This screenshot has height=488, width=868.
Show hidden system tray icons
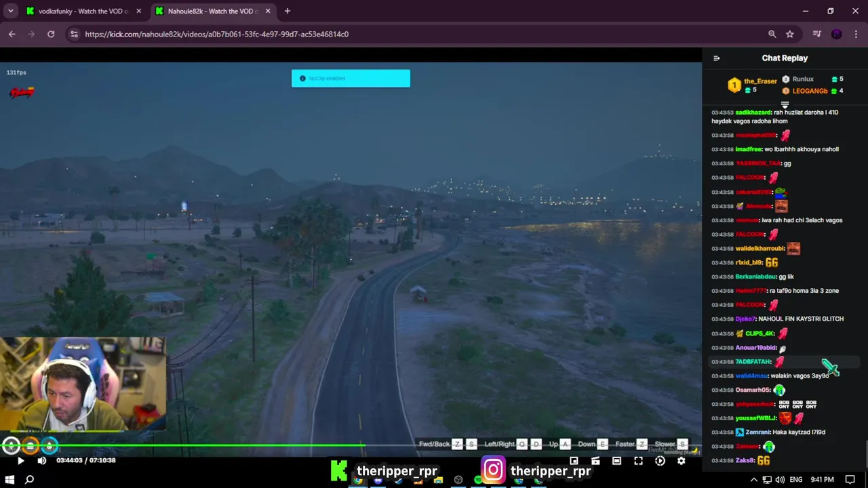[x=753, y=480]
